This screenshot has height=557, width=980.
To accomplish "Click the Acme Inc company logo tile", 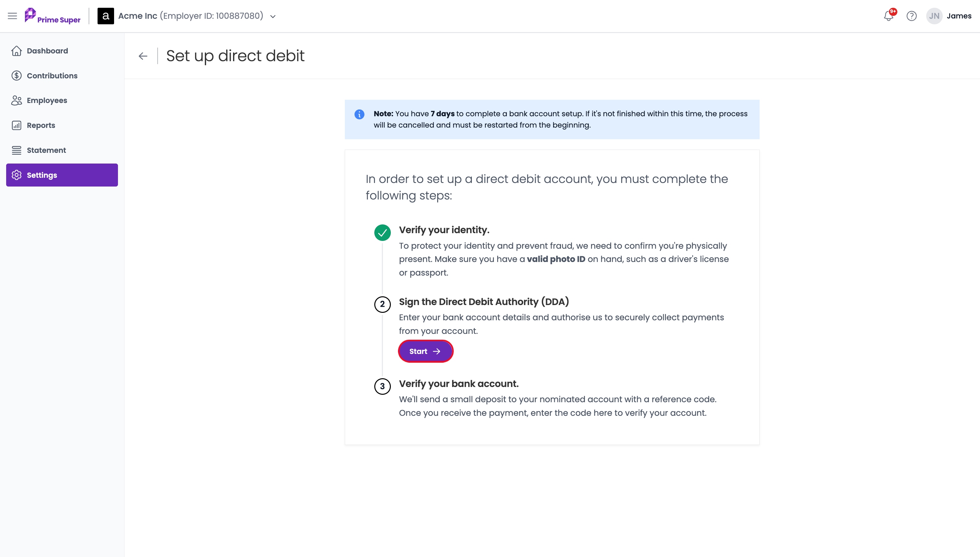I will 106,16.
